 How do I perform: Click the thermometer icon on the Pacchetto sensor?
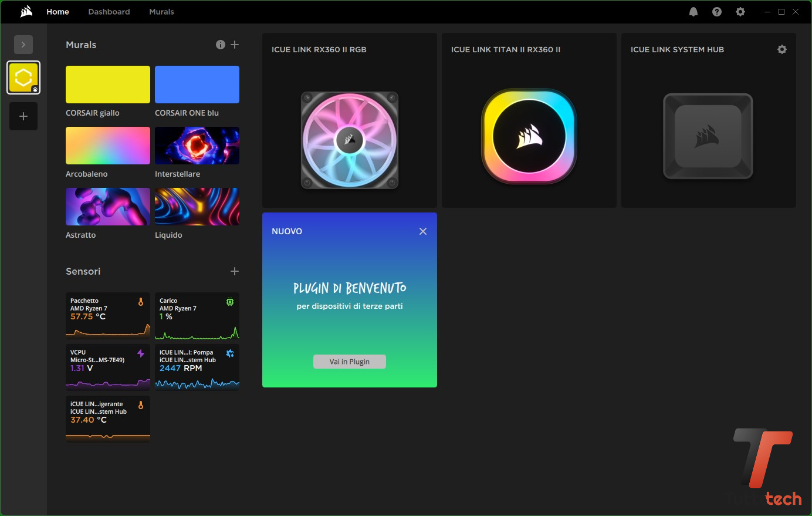point(141,302)
